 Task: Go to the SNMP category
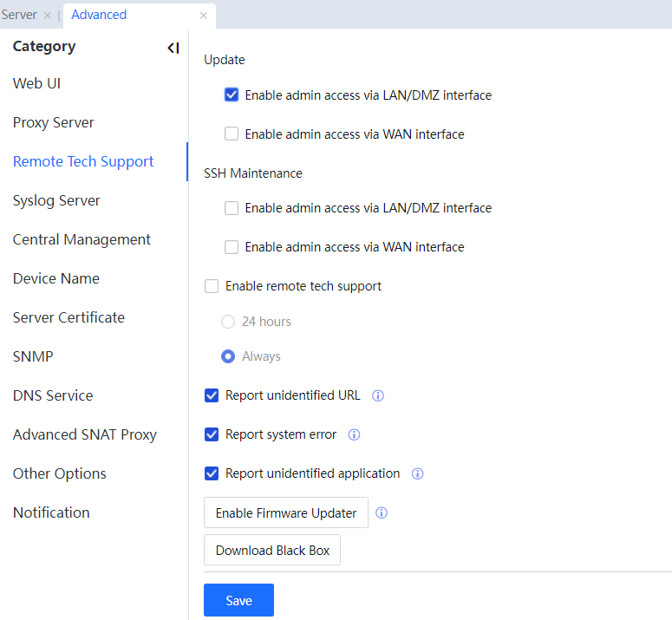tap(33, 356)
